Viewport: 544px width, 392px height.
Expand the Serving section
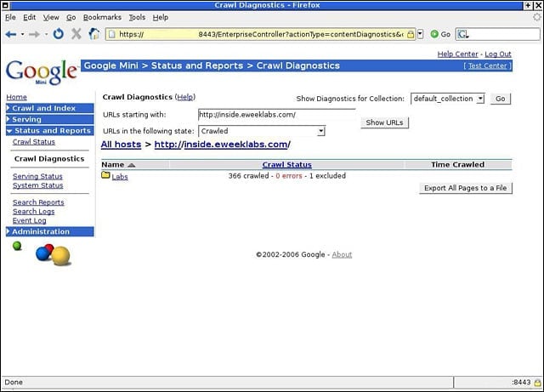click(x=50, y=119)
